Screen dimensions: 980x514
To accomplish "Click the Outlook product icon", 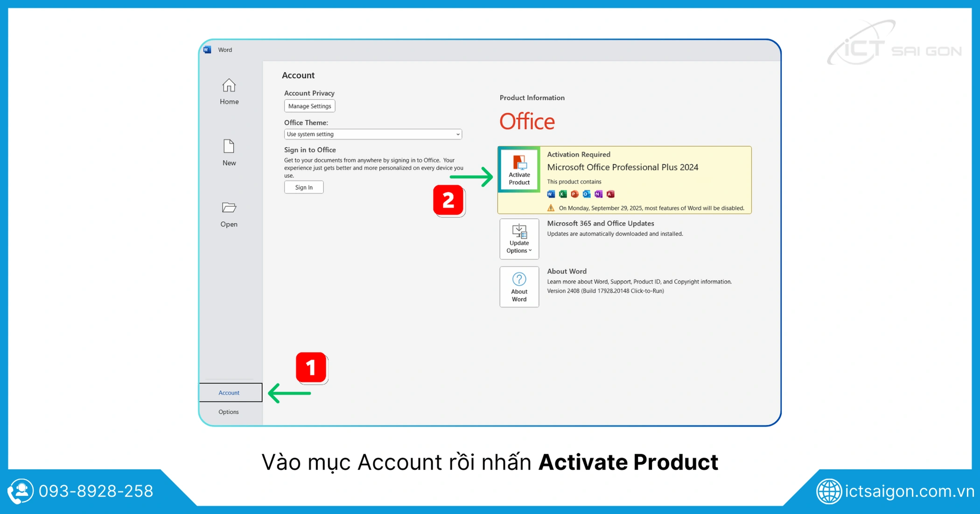I will click(587, 194).
